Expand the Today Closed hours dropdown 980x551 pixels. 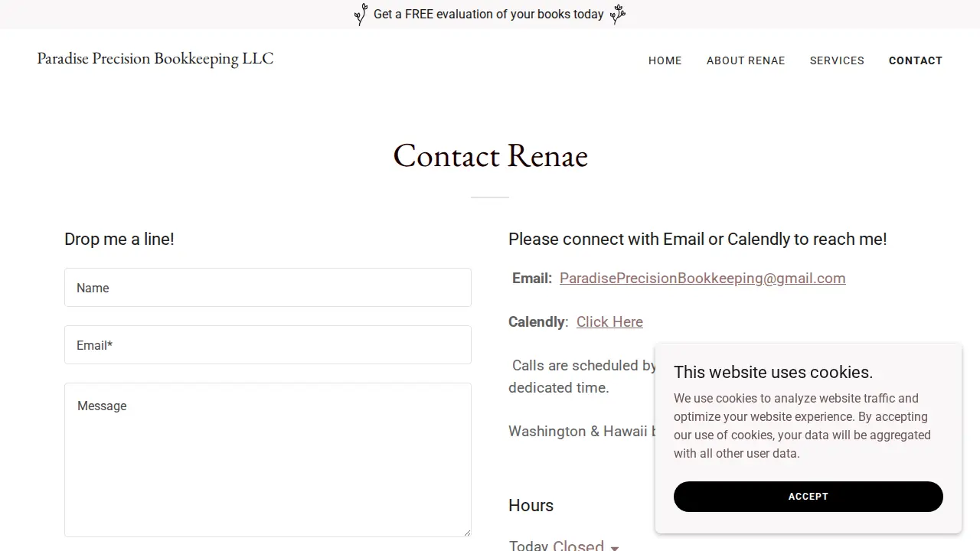[x=564, y=546]
